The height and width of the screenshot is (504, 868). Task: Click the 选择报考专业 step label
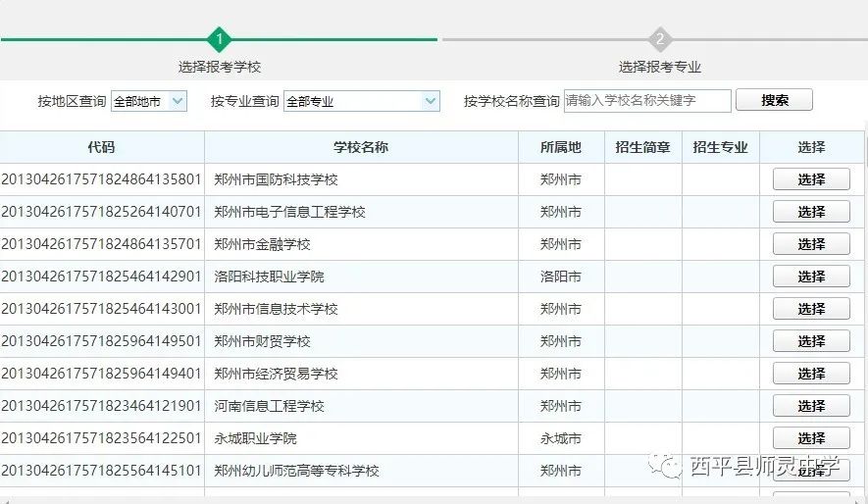pos(660,67)
